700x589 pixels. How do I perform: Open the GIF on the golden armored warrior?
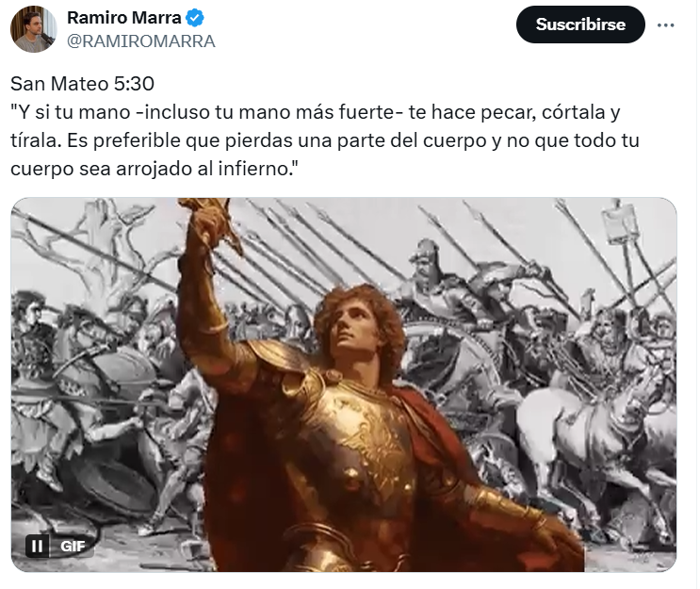tap(344, 384)
